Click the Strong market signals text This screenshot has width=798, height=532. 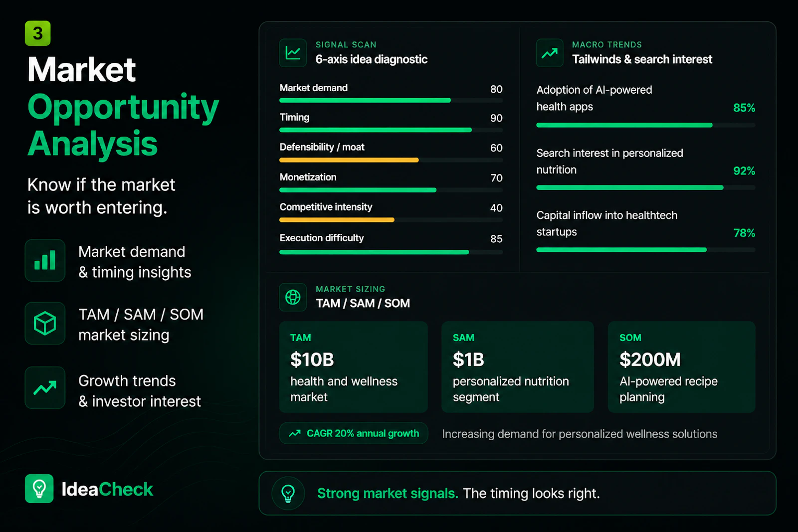point(388,493)
